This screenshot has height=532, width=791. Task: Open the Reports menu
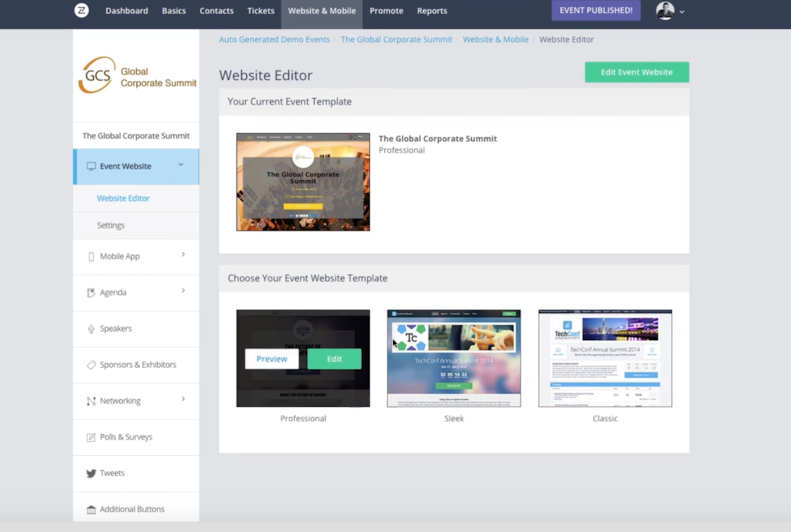[x=432, y=10]
